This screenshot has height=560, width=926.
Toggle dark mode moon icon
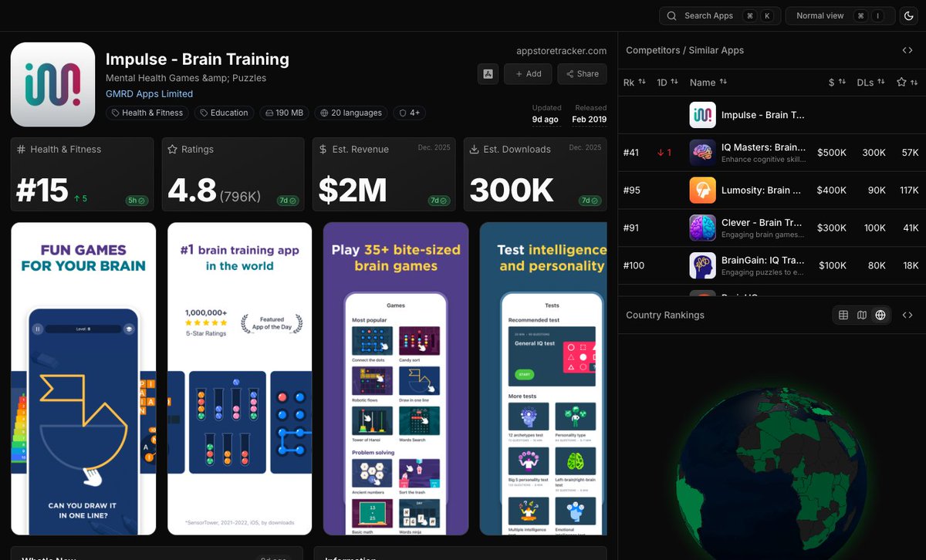coord(907,15)
